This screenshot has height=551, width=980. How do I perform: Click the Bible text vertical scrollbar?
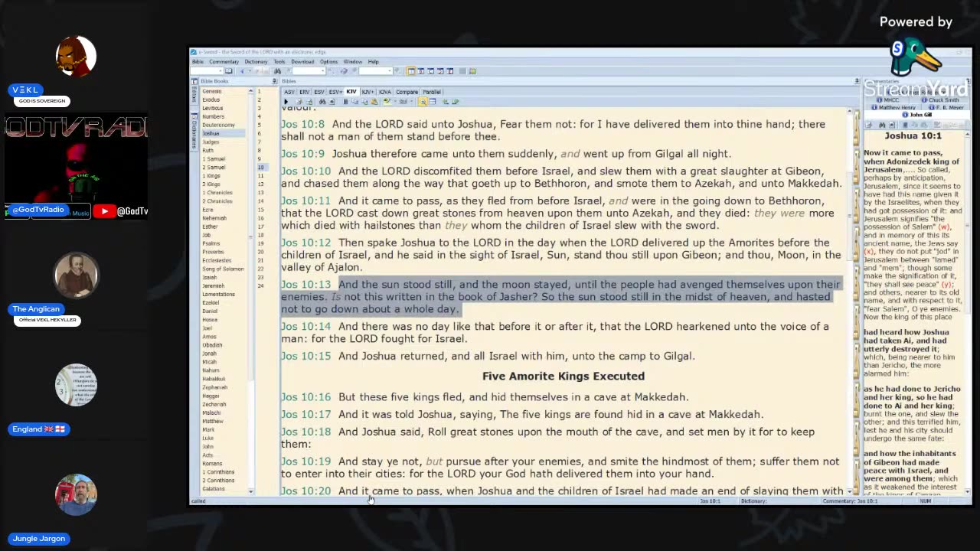pyautogui.click(x=851, y=301)
